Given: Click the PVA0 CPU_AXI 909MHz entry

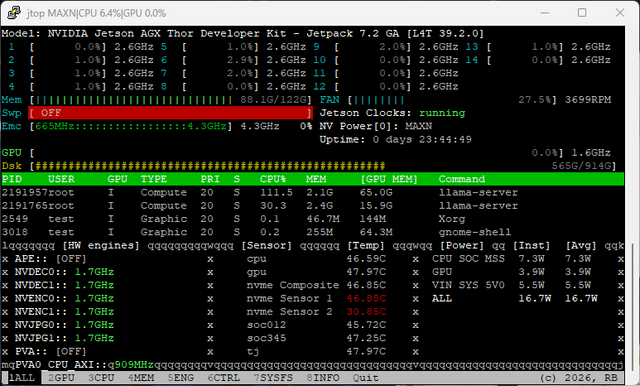Looking at the screenshot, I should [x=84, y=364].
